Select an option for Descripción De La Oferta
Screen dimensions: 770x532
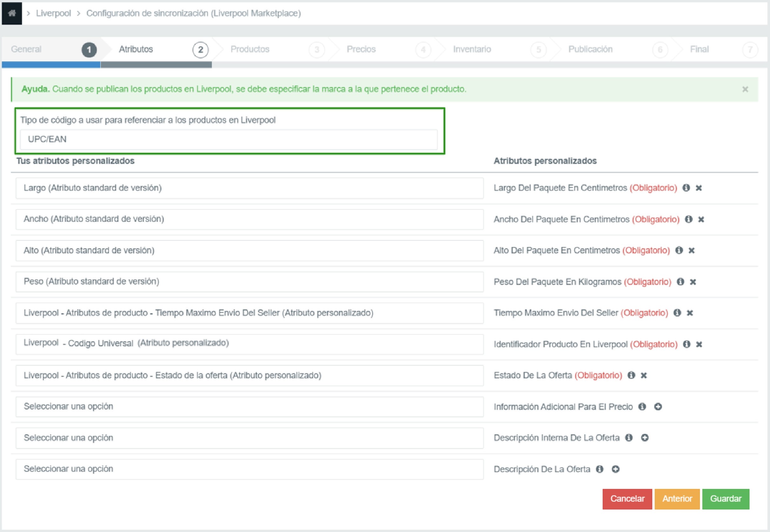coord(249,469)
